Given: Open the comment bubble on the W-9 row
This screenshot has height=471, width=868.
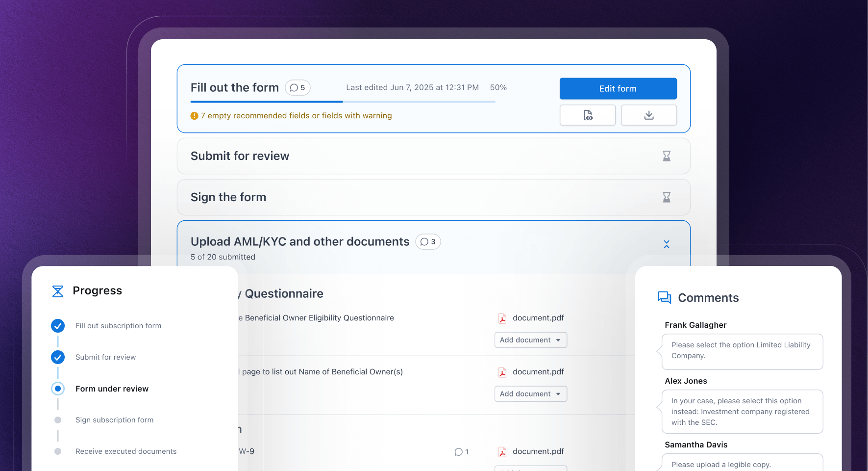Looking at the screenshot, I should 461,452.
